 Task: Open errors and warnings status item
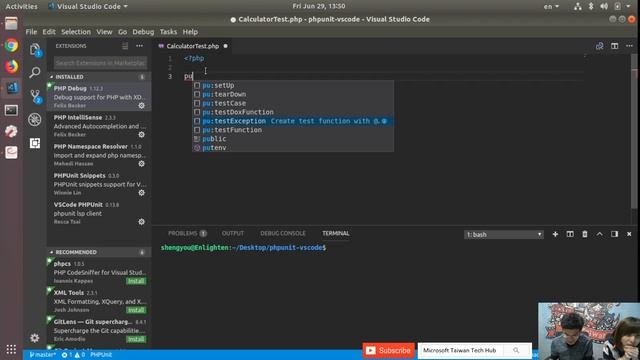(73, 355)
